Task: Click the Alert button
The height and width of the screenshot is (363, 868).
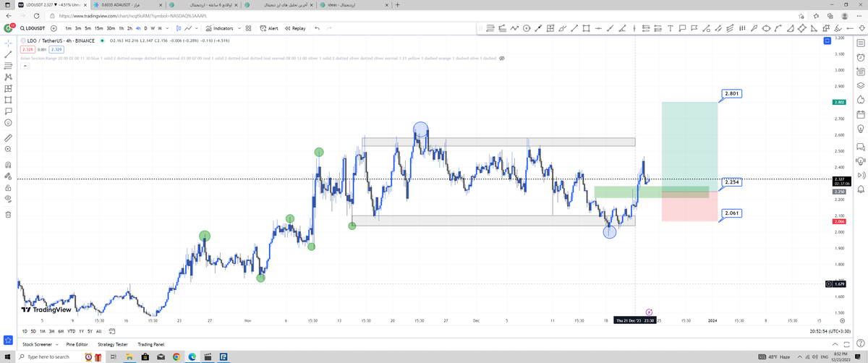Action: pyautogui.click(x=269, y=28)
